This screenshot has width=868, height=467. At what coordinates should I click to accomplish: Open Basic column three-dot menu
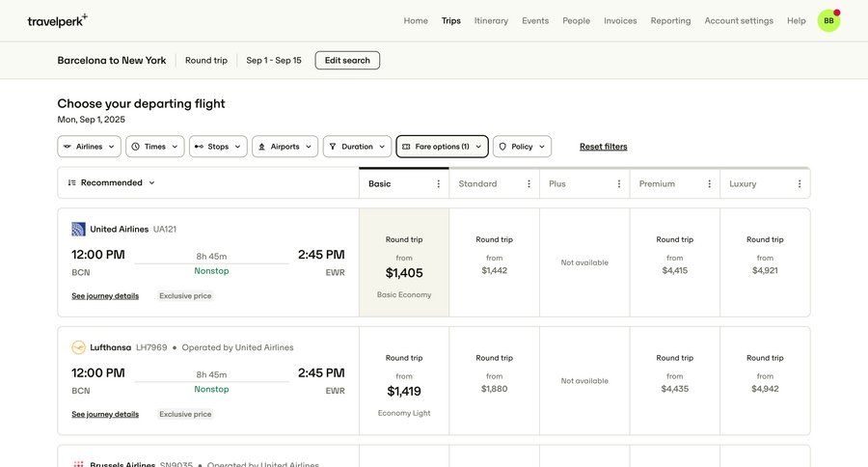(438, 183)
